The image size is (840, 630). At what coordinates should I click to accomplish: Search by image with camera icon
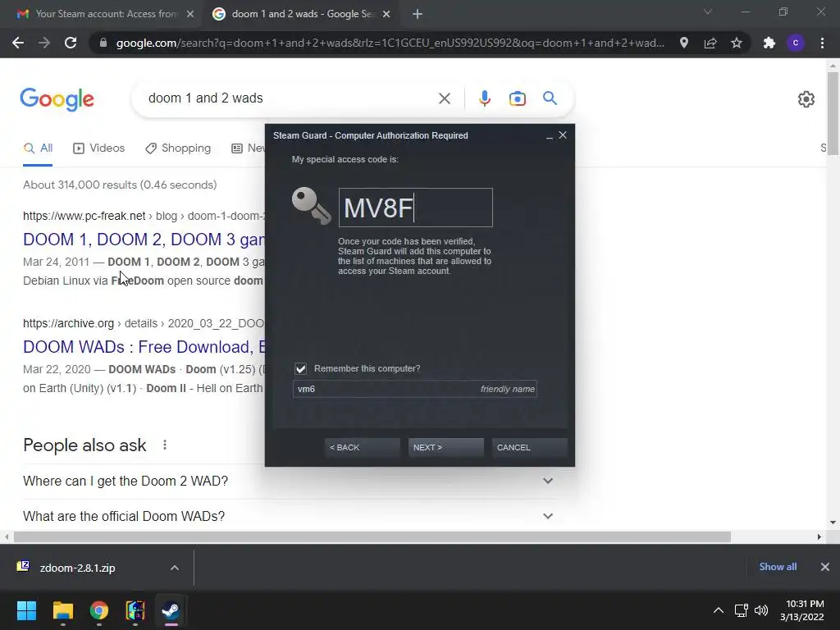[517, 98]
